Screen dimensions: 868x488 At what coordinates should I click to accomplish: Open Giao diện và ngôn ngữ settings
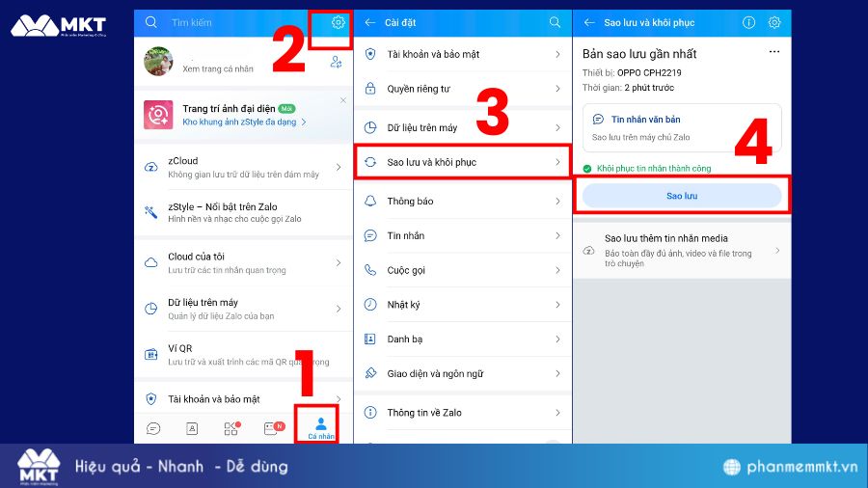462,373
